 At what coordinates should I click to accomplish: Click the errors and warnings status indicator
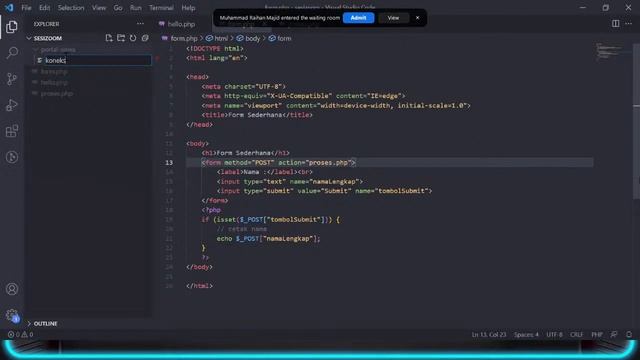[x=20, y=334]
